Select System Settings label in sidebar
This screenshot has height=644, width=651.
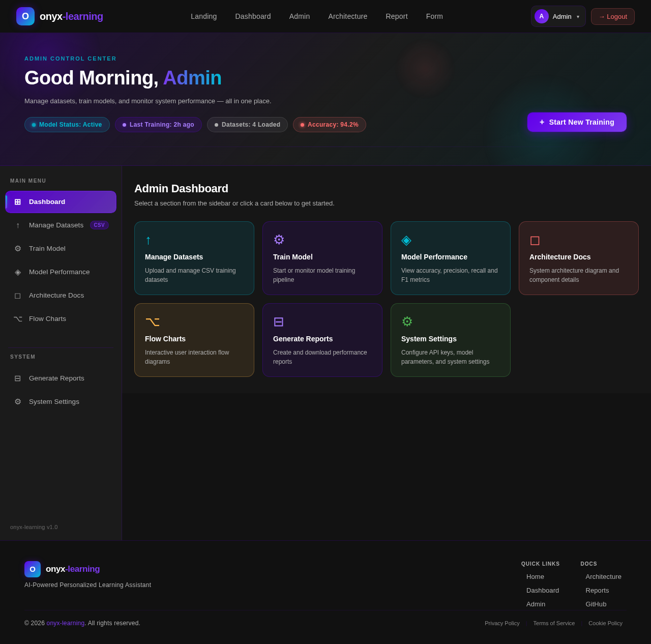pyautogui.click(x=54, y=402)
